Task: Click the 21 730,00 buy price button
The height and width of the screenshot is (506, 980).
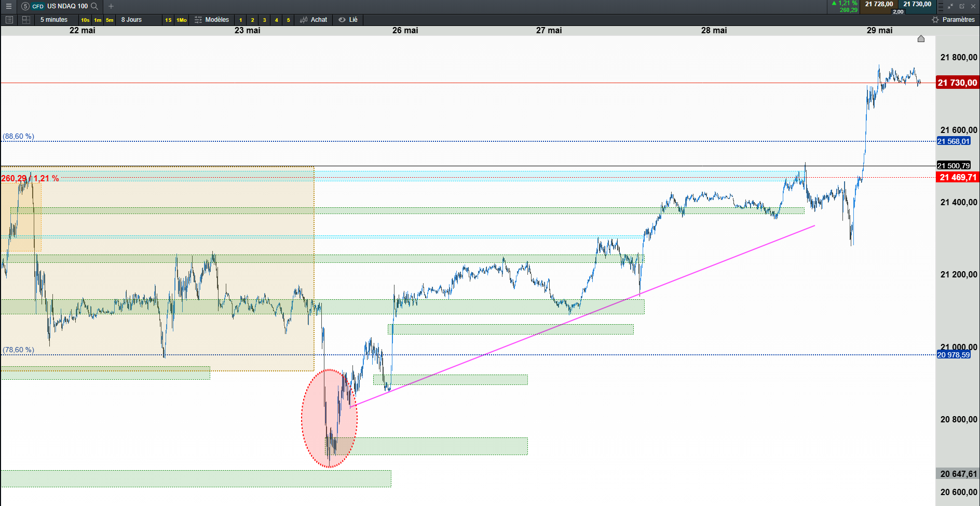Action: [x=917, y=4]
